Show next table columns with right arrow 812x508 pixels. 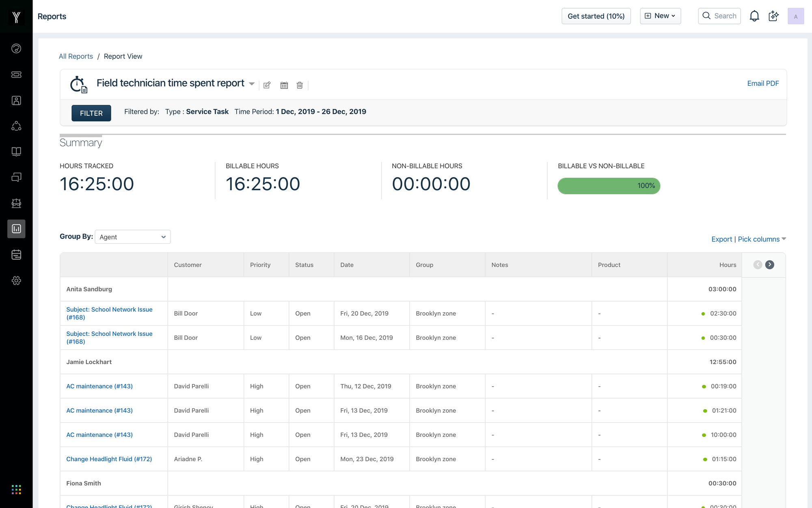[769, 265]
